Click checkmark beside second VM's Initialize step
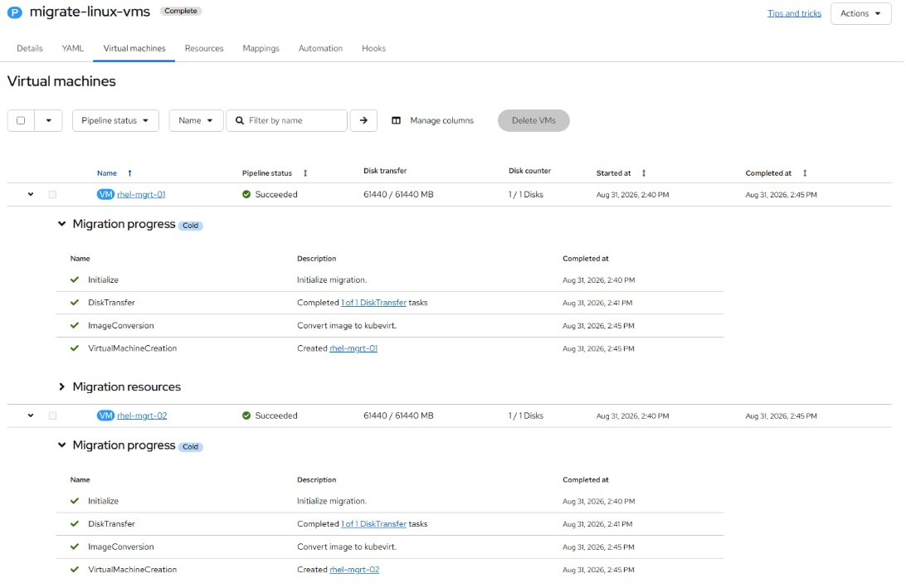The image size is (906, 588). point(75,501)
